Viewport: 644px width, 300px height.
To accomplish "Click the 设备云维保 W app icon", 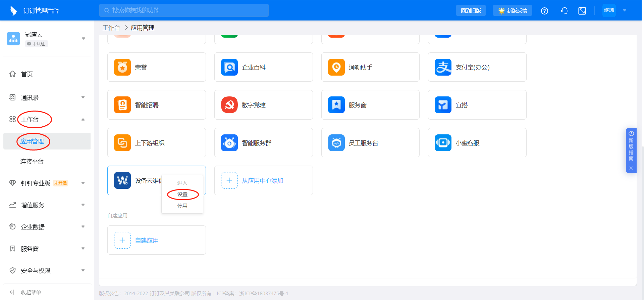I will click(122, 180).
